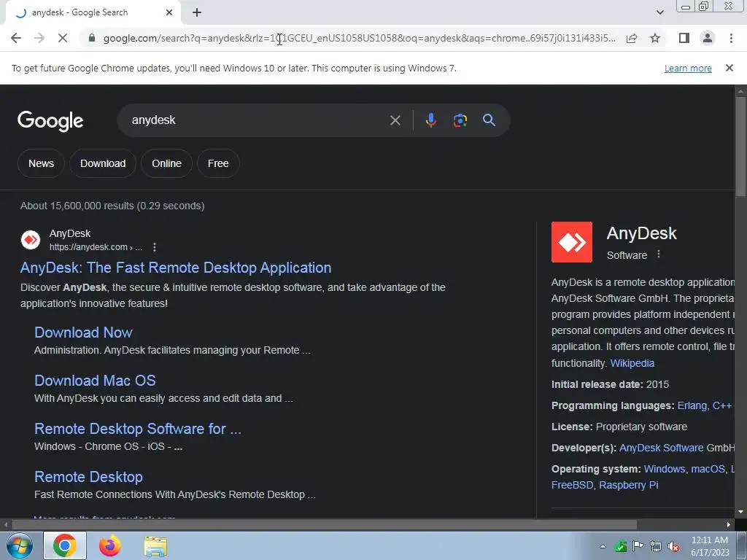Select the Online filter chip

(167, 163)
